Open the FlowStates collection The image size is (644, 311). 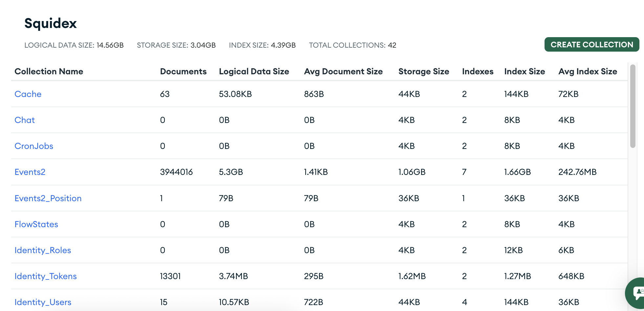click(x=36, y=224)
